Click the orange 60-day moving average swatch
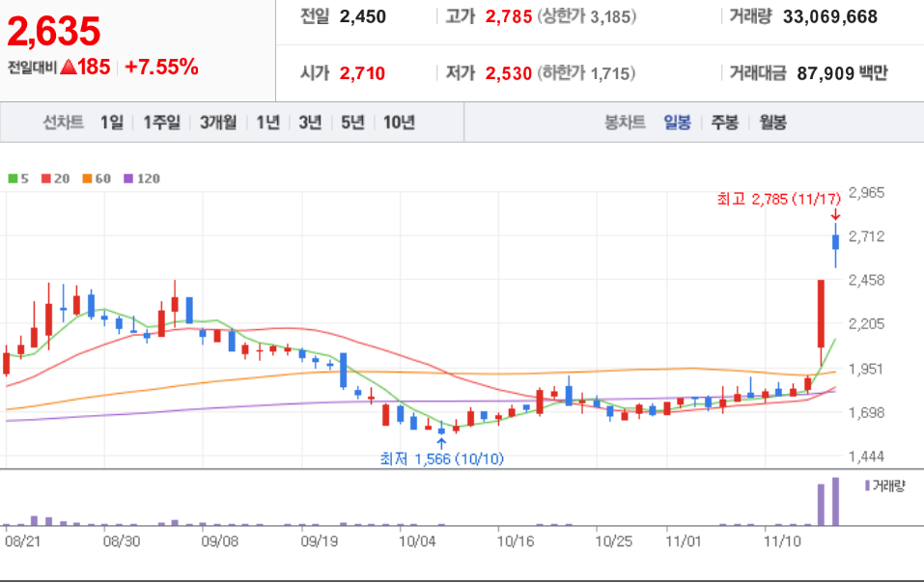924x583 pixels. tap(87, 179)
